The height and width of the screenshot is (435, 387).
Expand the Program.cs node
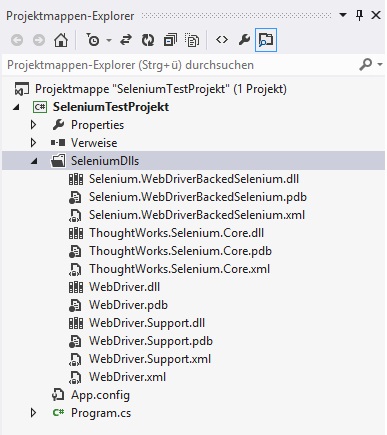pyautogui.click(x=33, y=413)
